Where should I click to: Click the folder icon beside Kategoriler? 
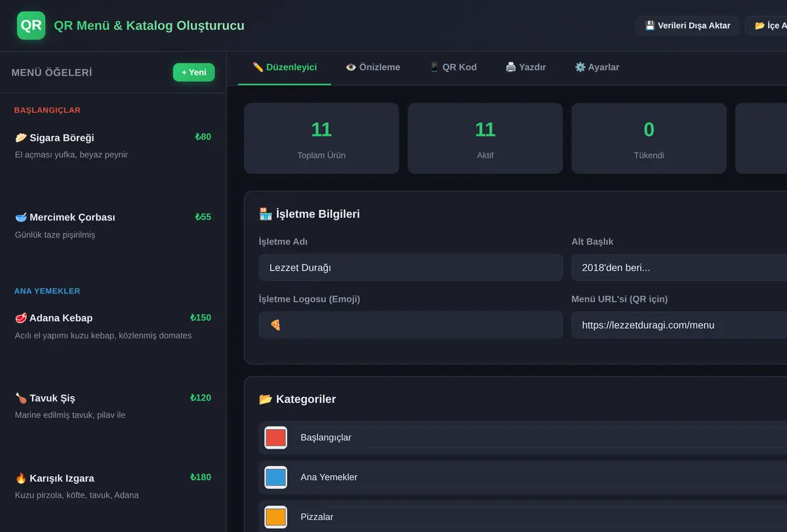point(266,399)
